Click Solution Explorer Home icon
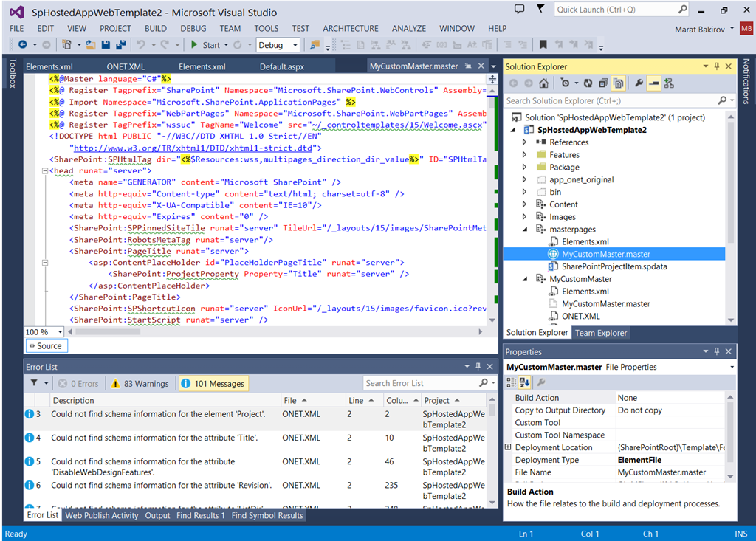 tap(543, 83)
